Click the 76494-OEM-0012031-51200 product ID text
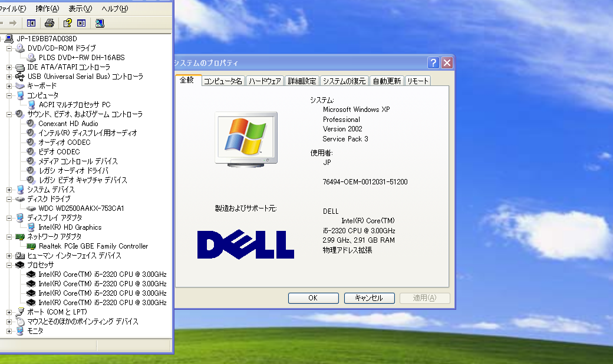 click(365, 182)
